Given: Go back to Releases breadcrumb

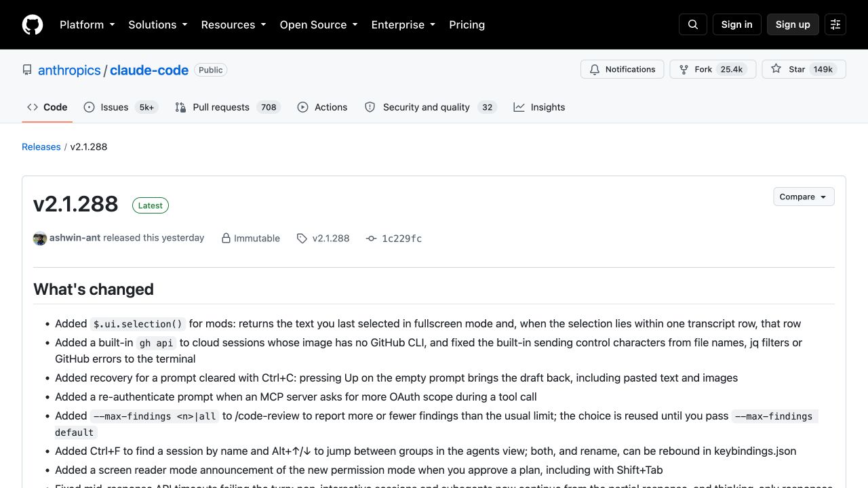Looking at the screenshot, I should 41,146.
